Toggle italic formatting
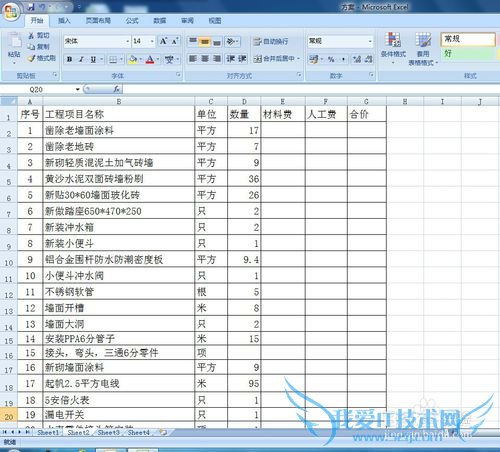 point(82,60)
